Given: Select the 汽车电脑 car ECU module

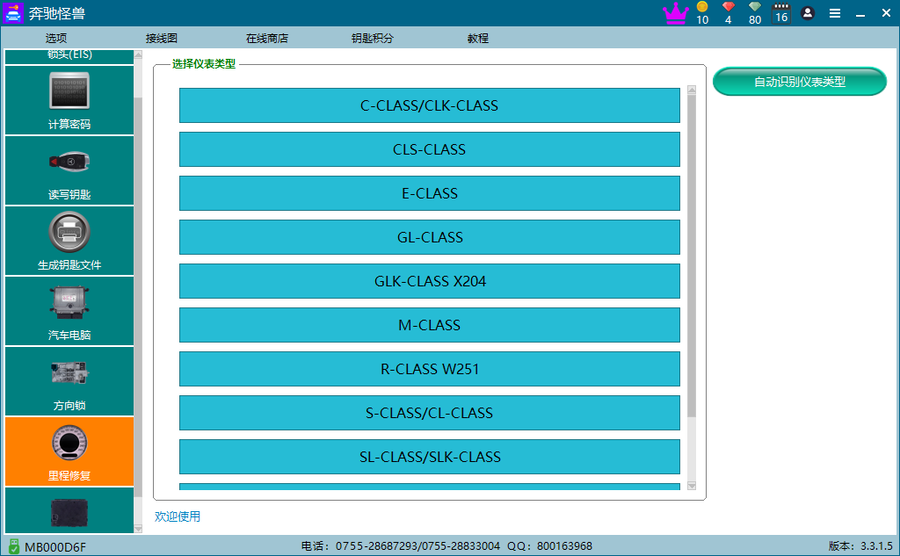Looking at the screenshot, I should (x=70, y=310).
